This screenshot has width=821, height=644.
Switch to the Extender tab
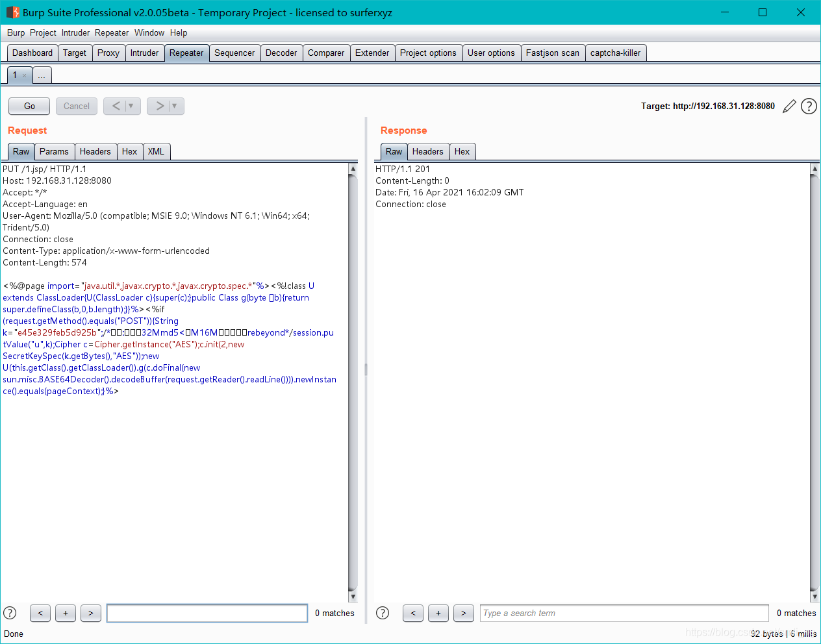[x=372, y=53]
